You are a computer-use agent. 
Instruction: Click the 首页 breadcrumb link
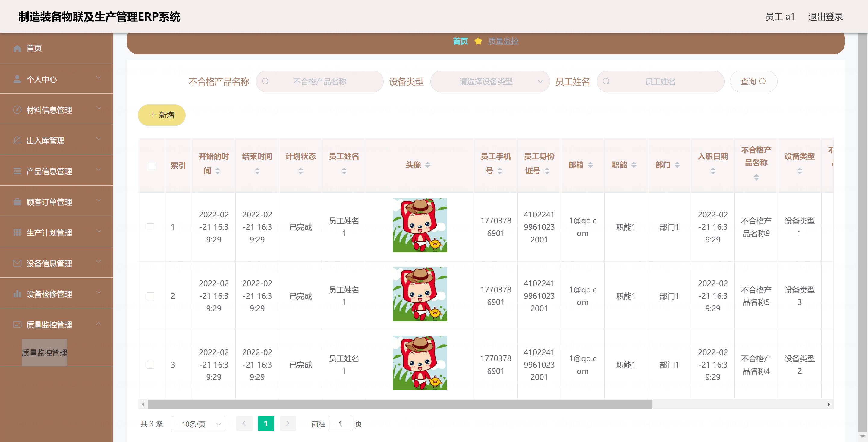coord(460,41)
